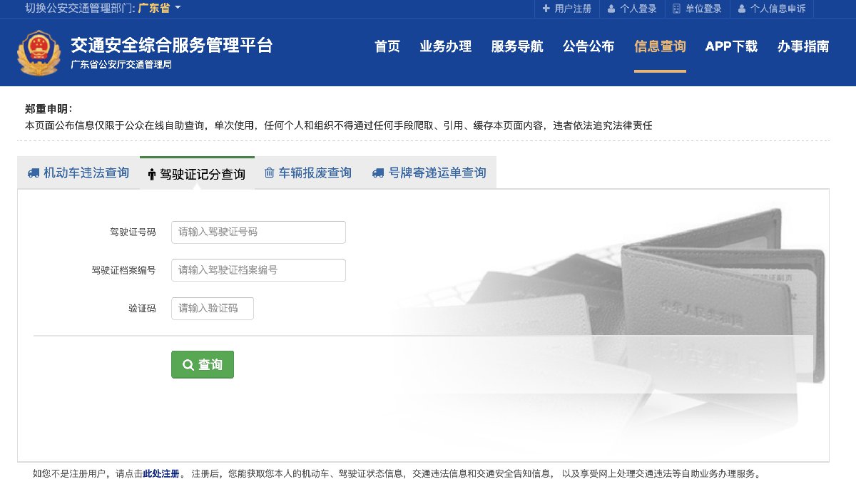Viewport: 856px width, 504px height.
Task: Open the 单位登录 link
Action: (697, 9)
